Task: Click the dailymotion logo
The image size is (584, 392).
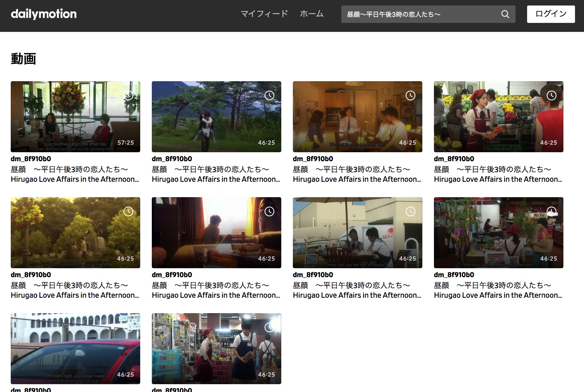Action: (44, 14)
